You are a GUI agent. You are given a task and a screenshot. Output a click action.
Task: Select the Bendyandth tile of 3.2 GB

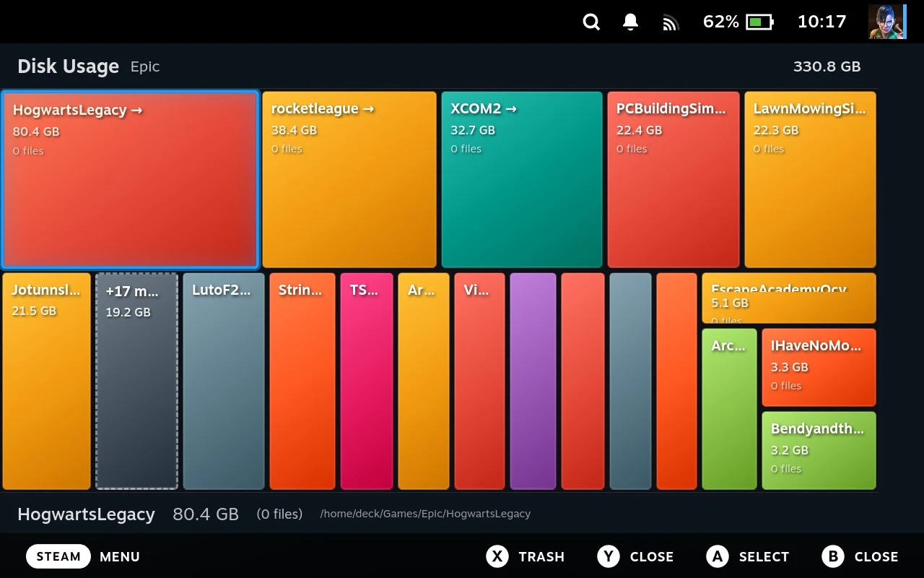[x=819, y=451]
